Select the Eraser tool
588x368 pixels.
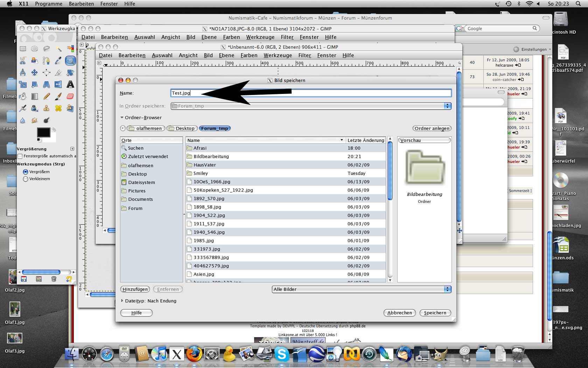coord(70,96)
